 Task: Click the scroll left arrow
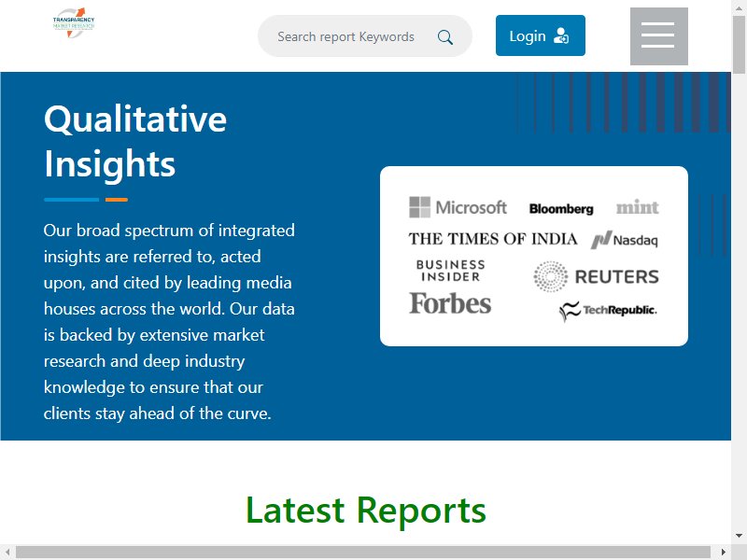(7, 553)
